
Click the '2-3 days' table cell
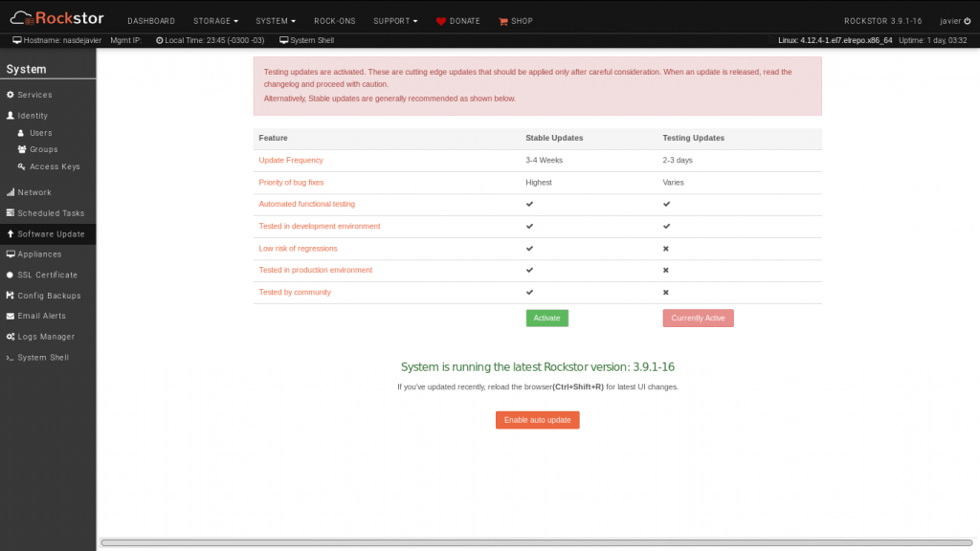click(678, 160)
